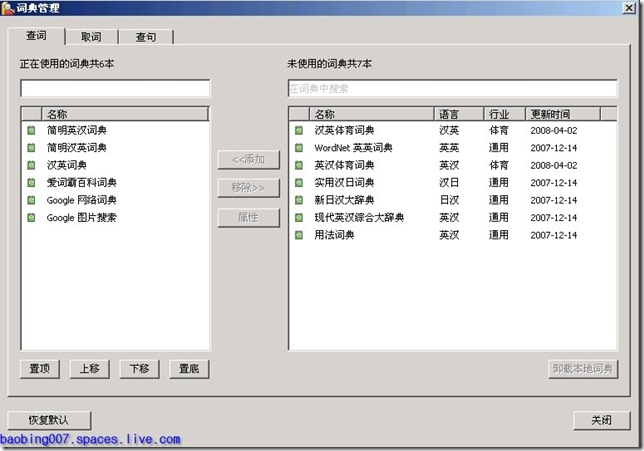This screenshot has width=644, height=451.
Task: Select 现代英汉综合大辞典 in the unused list
Action: point(453,218)
